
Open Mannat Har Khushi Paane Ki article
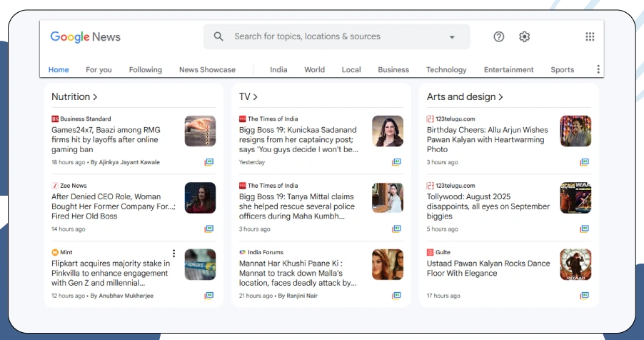pos(298,273)
